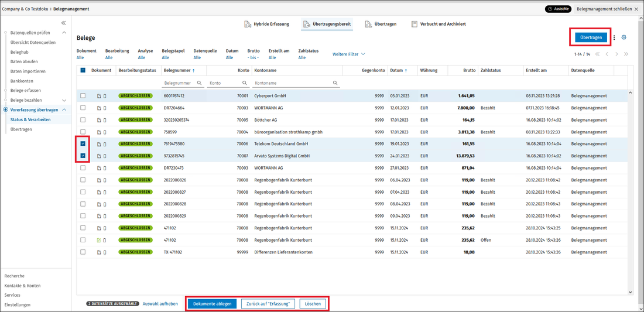
Task: Click the Löschen button
Action: pyautogui.click(x=313, y=304)
